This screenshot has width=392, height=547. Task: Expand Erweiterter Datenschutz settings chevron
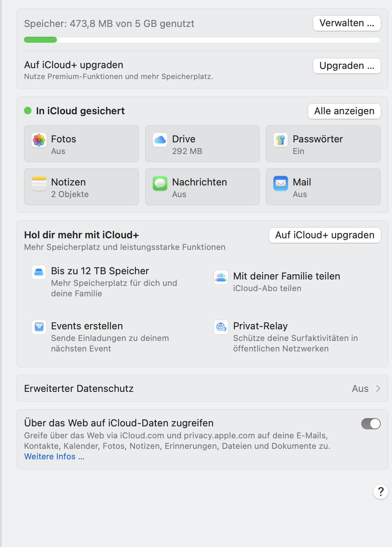[x=378, y=389]
